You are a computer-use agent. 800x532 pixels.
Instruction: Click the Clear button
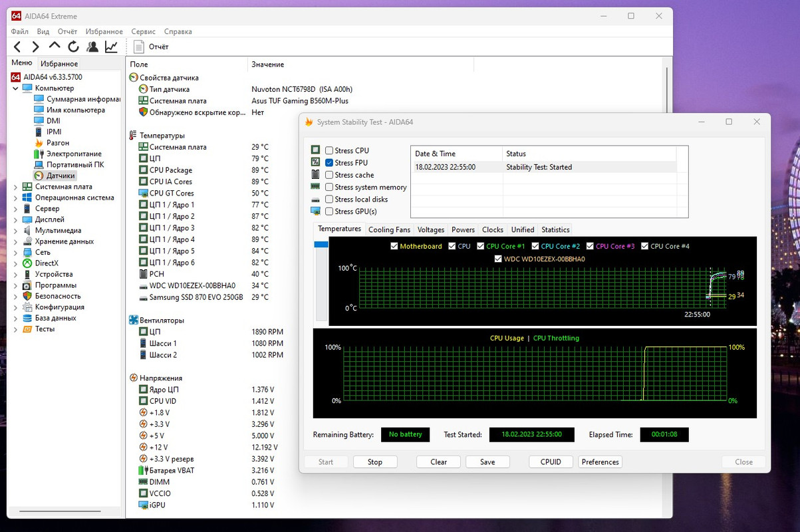pos(439,462)
